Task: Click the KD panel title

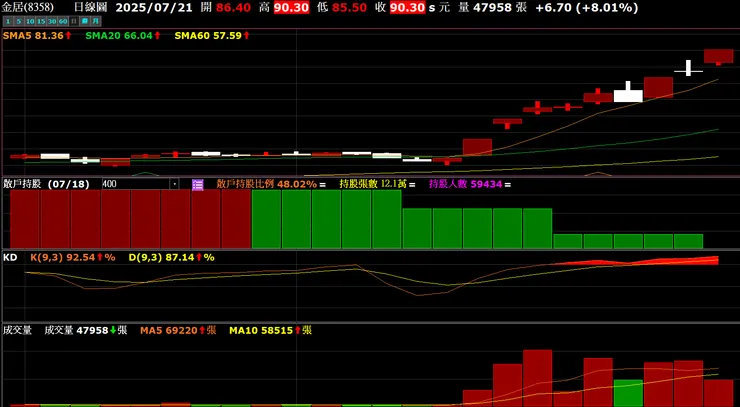Action: coord(10,257)
